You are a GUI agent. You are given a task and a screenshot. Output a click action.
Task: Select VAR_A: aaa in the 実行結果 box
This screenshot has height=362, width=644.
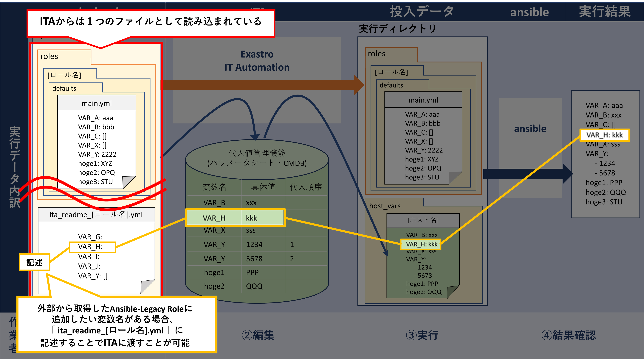(604, 105)
